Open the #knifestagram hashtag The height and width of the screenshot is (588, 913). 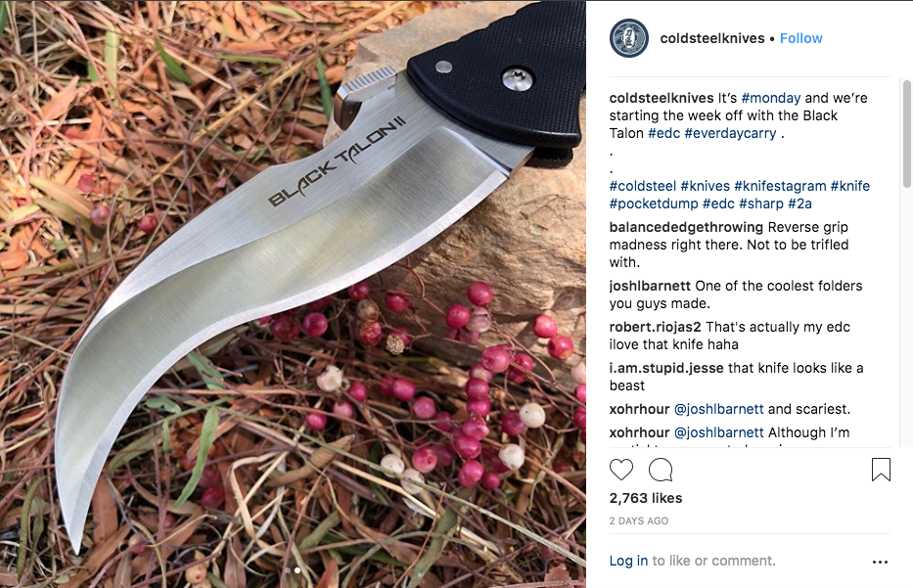780,186
